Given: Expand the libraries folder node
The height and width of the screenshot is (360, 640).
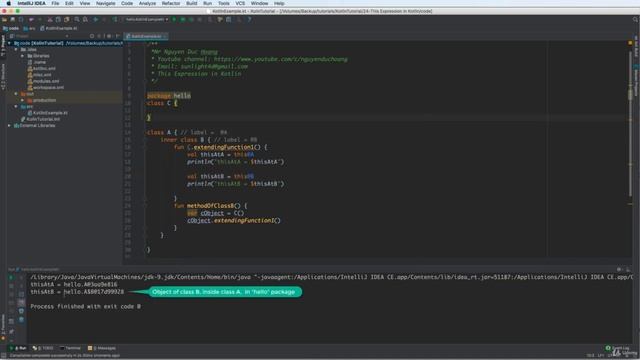Looking at the screenshot, I should pos(22,56).
